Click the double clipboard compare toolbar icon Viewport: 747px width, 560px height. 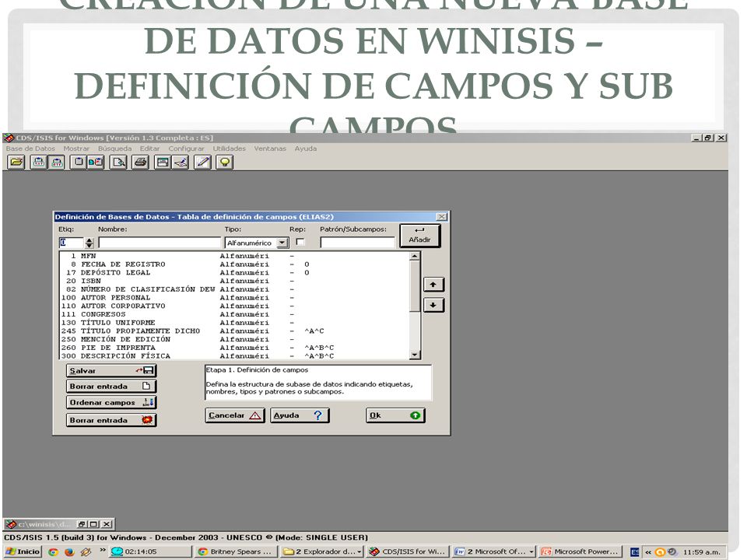[x=96, y=163]
